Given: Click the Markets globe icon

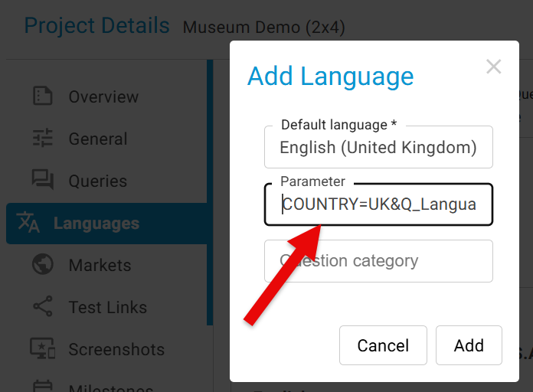Looking at the screenshot, I should point(43,265).
